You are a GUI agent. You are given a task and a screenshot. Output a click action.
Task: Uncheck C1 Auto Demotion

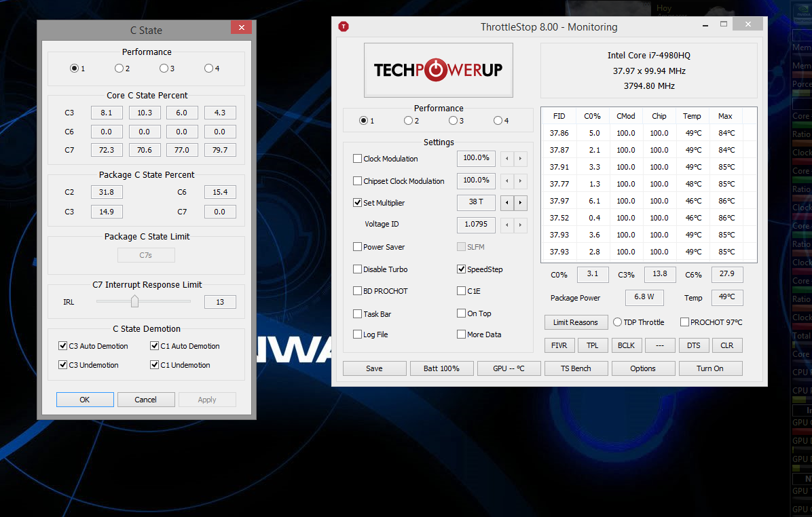(154, 346)
